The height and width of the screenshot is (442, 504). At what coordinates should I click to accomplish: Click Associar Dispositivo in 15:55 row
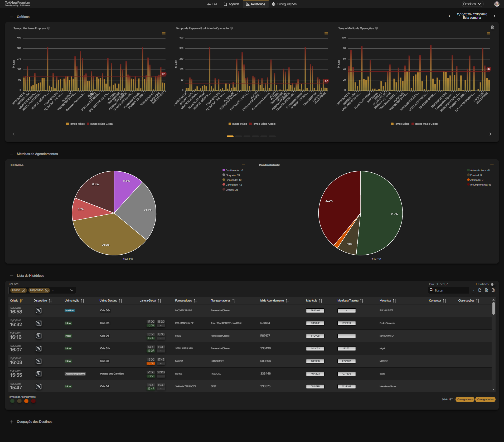pos(75,374)
